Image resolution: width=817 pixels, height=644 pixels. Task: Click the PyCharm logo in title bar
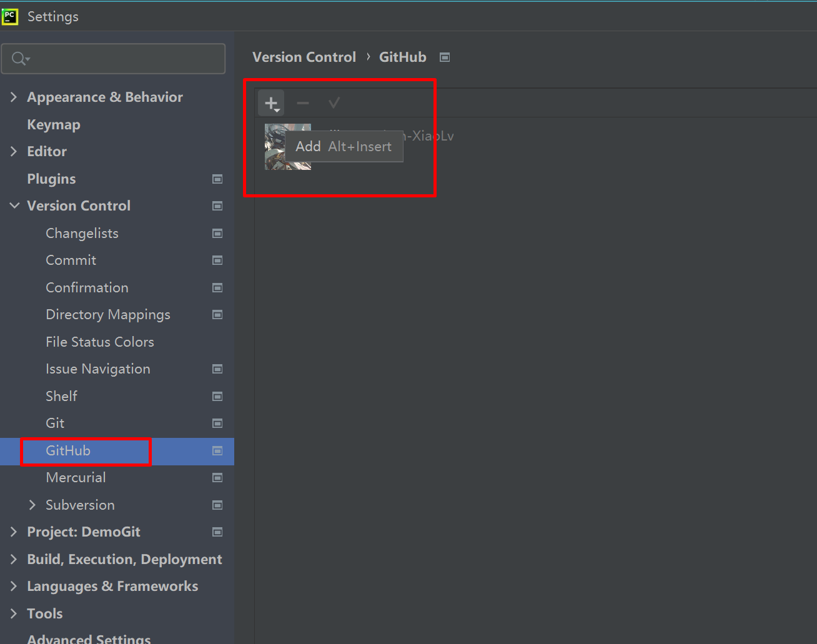[10, 16]
